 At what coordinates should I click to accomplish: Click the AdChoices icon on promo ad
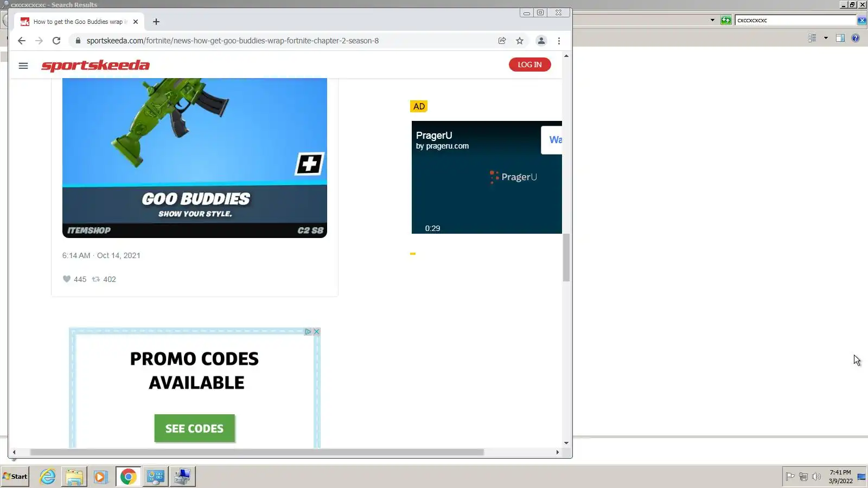coord(308,331)
